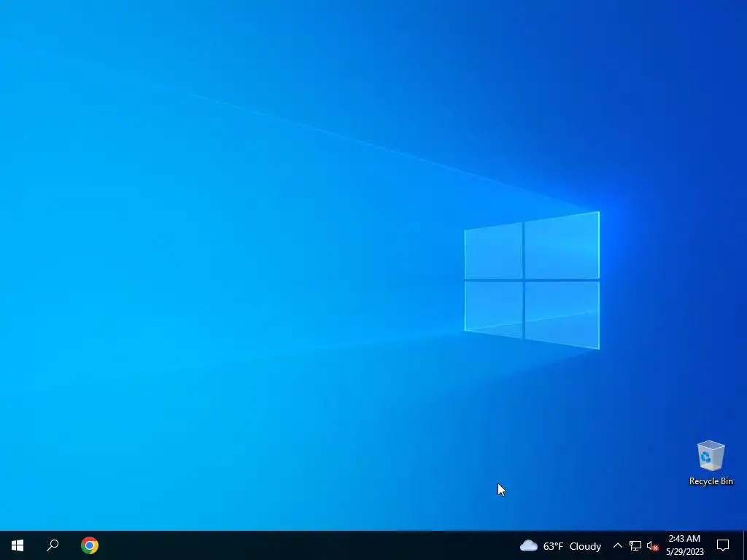
Task: Expand hidden system tray icons
Action: [617, 545]
